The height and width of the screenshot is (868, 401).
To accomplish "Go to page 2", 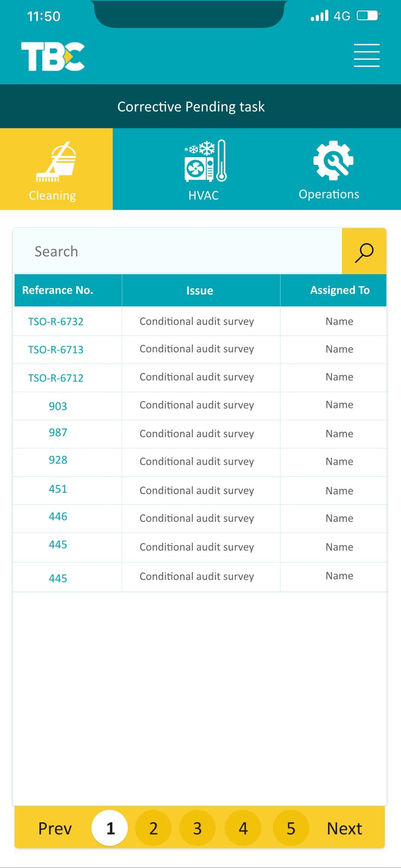I will pyautogui.click(x=153, y=828).
